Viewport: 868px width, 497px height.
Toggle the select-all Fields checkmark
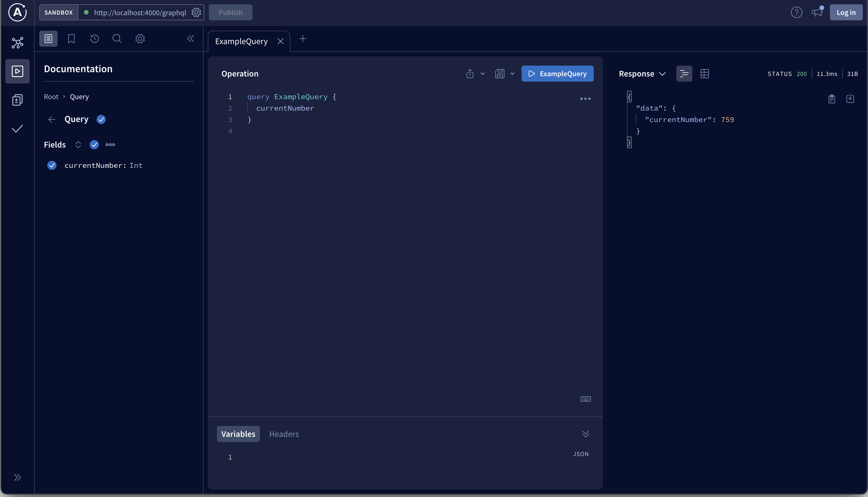tap(94, 145)
